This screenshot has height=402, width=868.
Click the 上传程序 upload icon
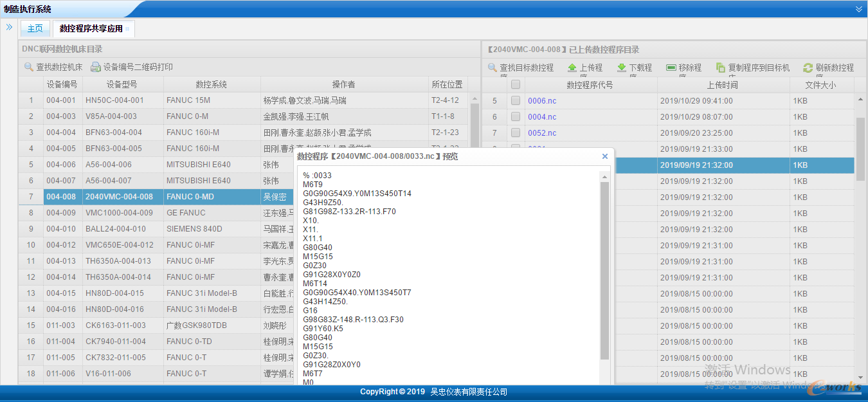572,68
